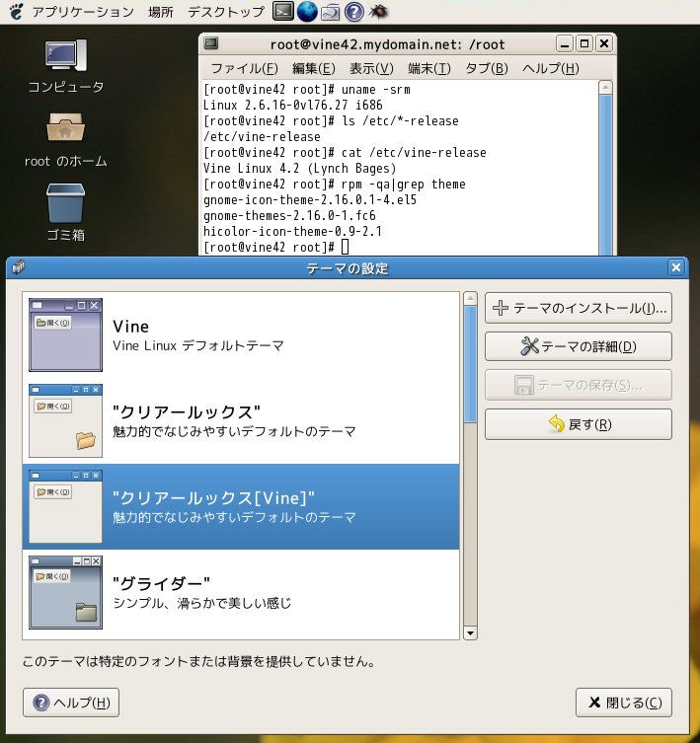Click "/etc/vine-release" output line in terminal

[x=262, y=136]
